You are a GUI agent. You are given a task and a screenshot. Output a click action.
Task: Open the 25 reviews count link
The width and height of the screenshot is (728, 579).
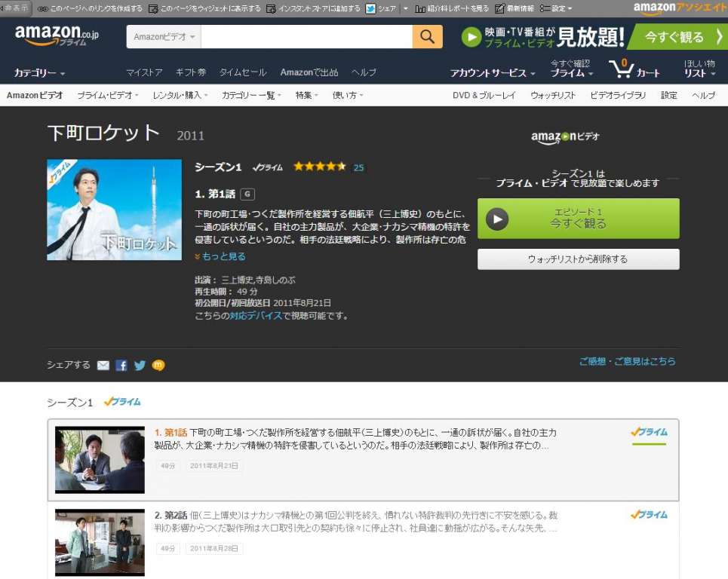tap(358, 167)
